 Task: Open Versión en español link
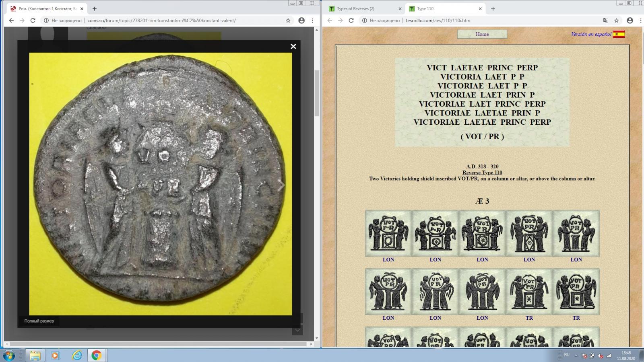[591, 34]
